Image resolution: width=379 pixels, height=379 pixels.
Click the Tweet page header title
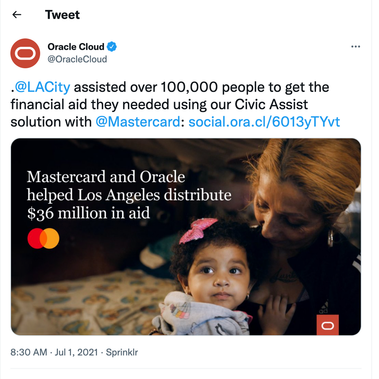pos(62,15)
